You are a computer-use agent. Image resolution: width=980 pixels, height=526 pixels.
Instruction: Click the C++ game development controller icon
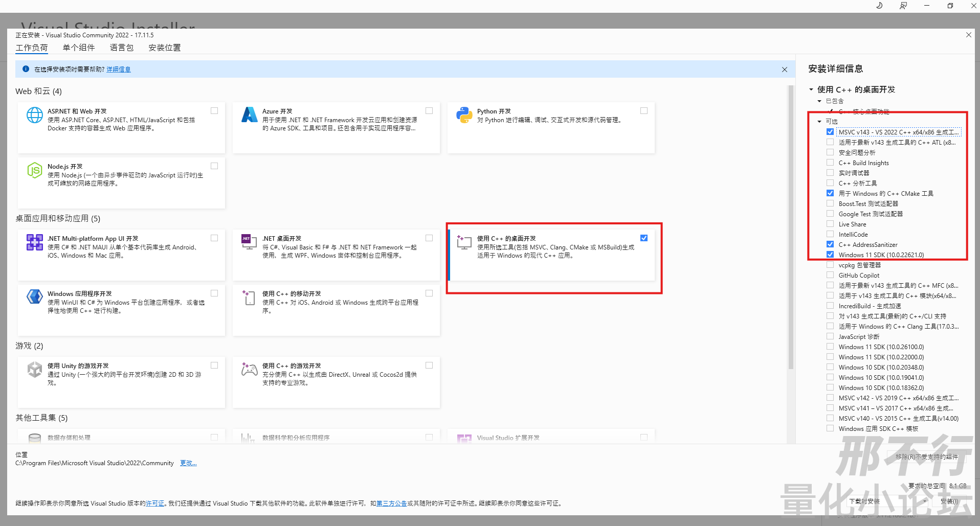249,369
